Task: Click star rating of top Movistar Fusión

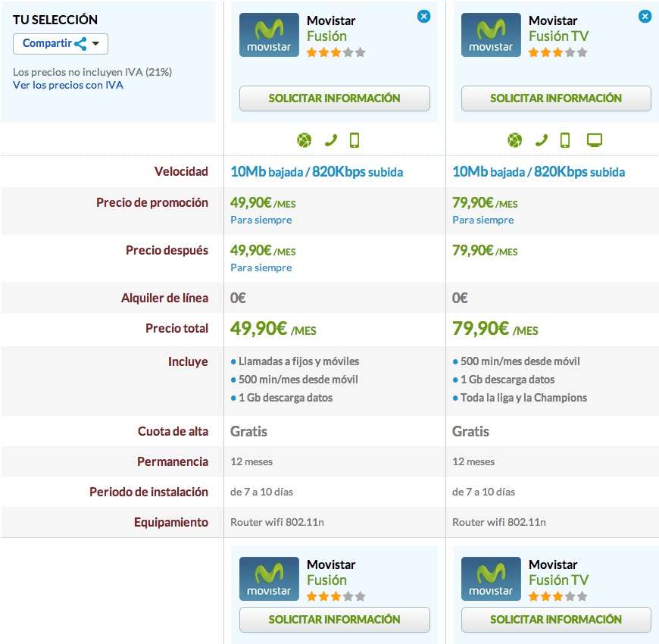Action: [336, 52]
